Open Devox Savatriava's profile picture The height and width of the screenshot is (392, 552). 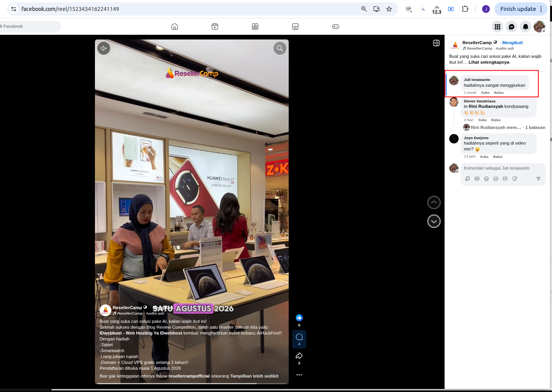tap(454, 102)
